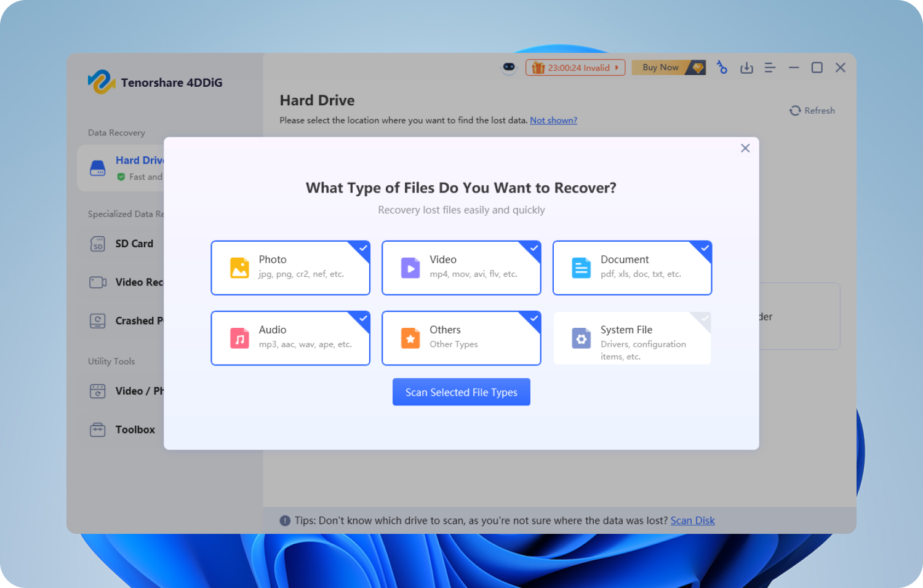Open the Scan Disk link
The height and width of the screenshot is (588, 923).
click(x=692, y=520)
